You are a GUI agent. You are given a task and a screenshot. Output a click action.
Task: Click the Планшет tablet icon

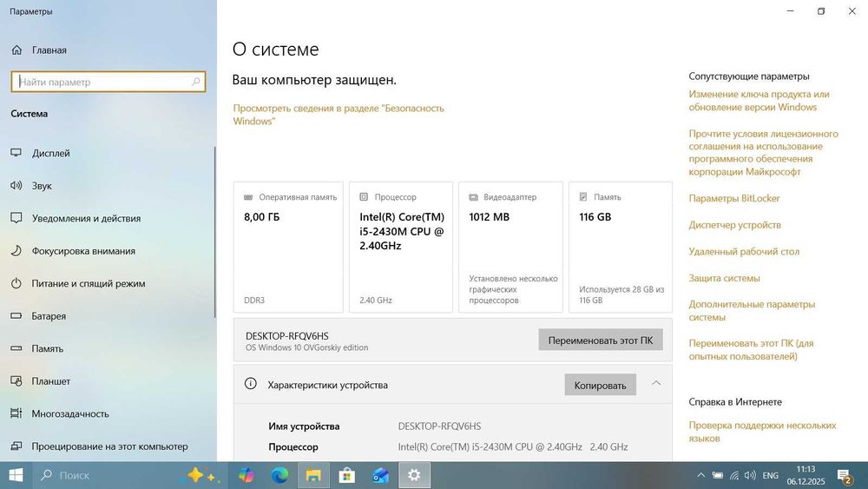[x=16, y=381]
